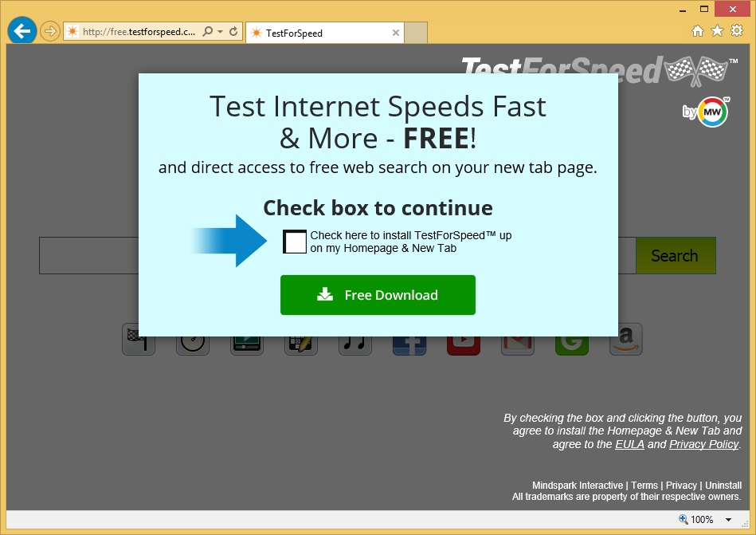The image size is (756, 535).
Task: Open the Amazon shortcut icon
Action: tap(626, 339)
